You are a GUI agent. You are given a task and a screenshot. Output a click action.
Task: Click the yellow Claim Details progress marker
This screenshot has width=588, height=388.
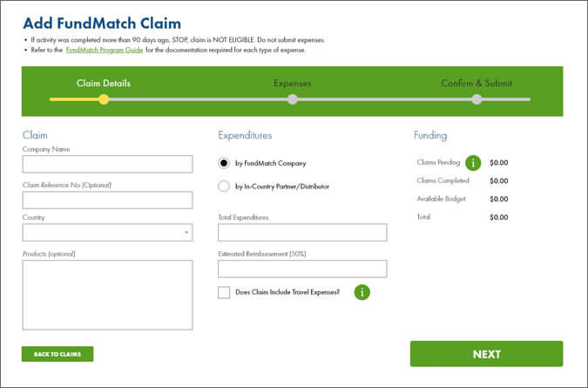coord(104,99)
